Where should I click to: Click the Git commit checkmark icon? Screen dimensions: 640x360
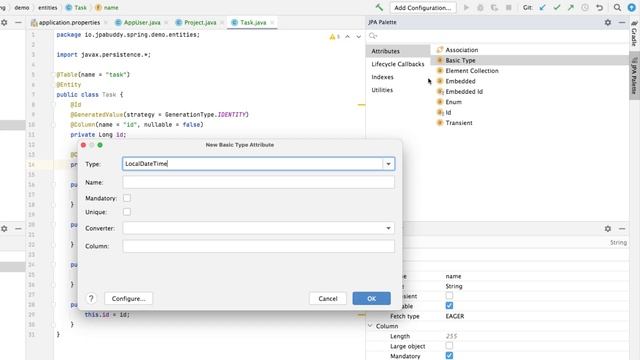(x=557, y=7)
